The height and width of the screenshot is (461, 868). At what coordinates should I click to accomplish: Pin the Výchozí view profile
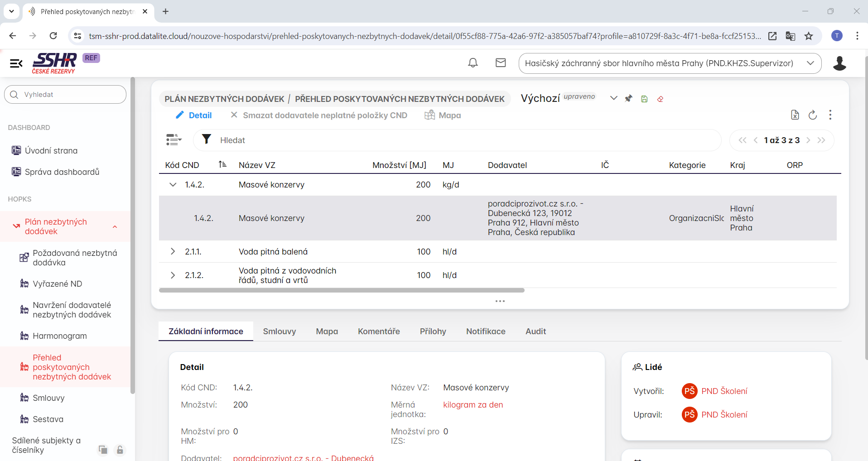click(x=628, y=99)
